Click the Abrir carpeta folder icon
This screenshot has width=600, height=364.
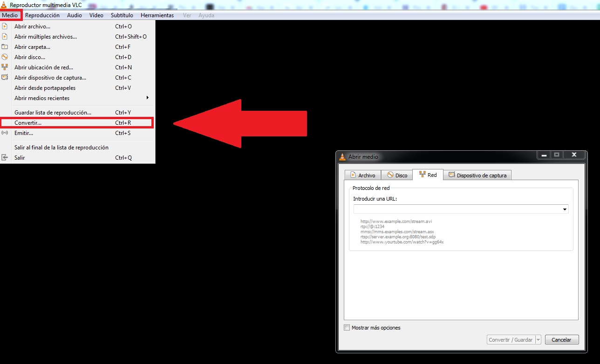pos(5,47)
